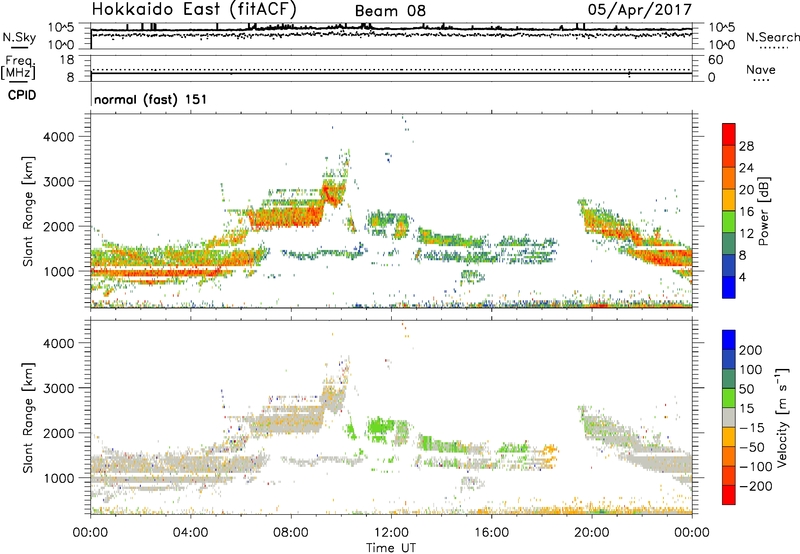Viewport: 800px width, 554px height.
Task: Click the "24" label on the power colorbar
Action: point(746,168)
